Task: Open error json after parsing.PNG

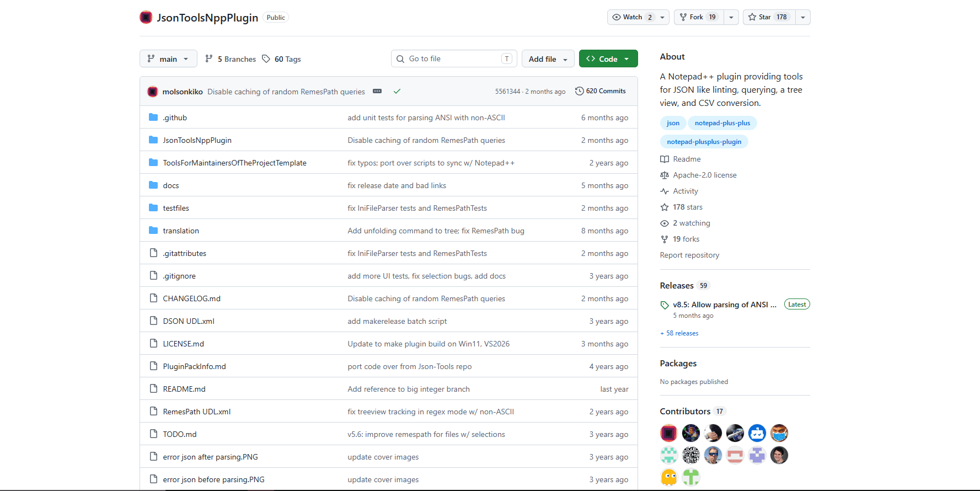Action: (x=211, y=457)
